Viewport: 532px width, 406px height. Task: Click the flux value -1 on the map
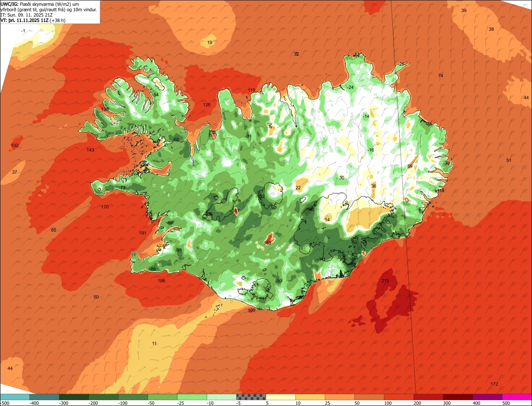point(23,31)
